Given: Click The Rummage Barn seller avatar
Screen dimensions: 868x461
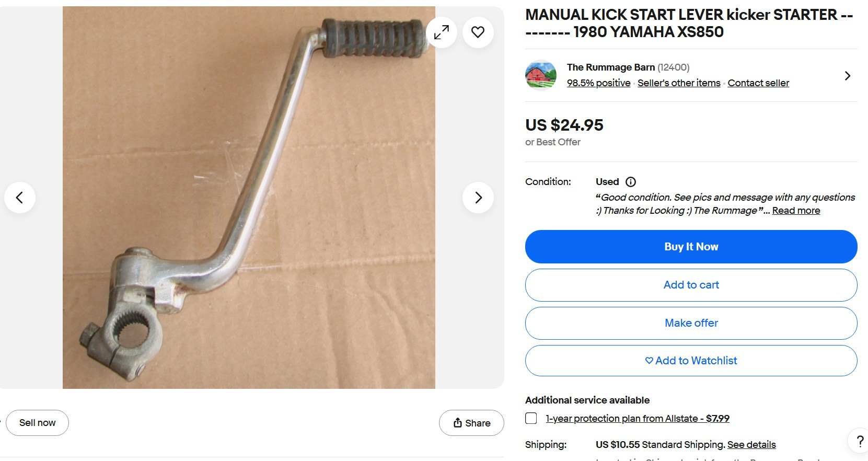Looking at the screenshot, I should [x=540, y=75].
